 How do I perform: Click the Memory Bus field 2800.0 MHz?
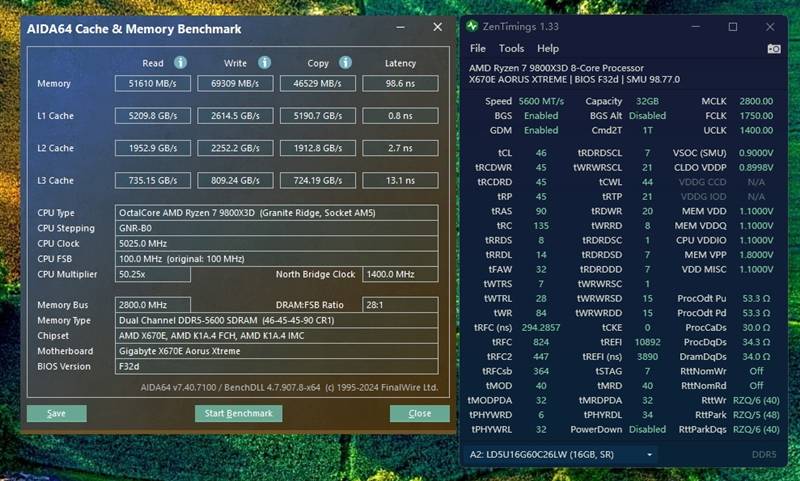coord(153,305)
